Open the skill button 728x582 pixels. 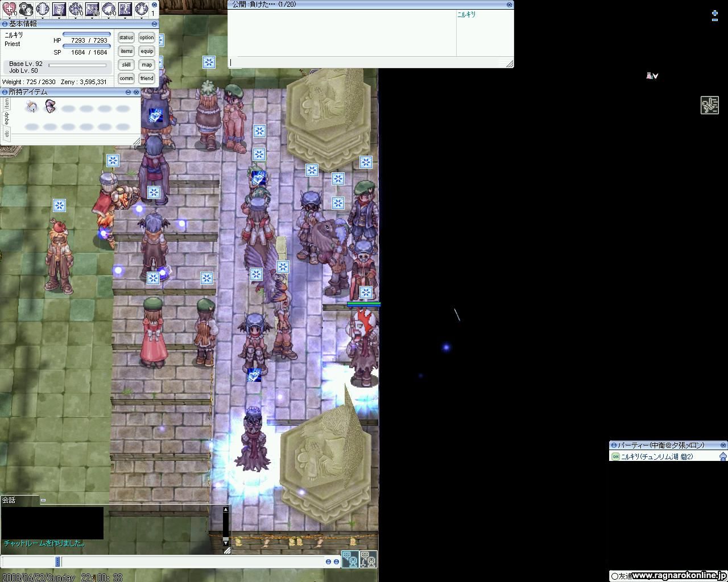[126, 65]
